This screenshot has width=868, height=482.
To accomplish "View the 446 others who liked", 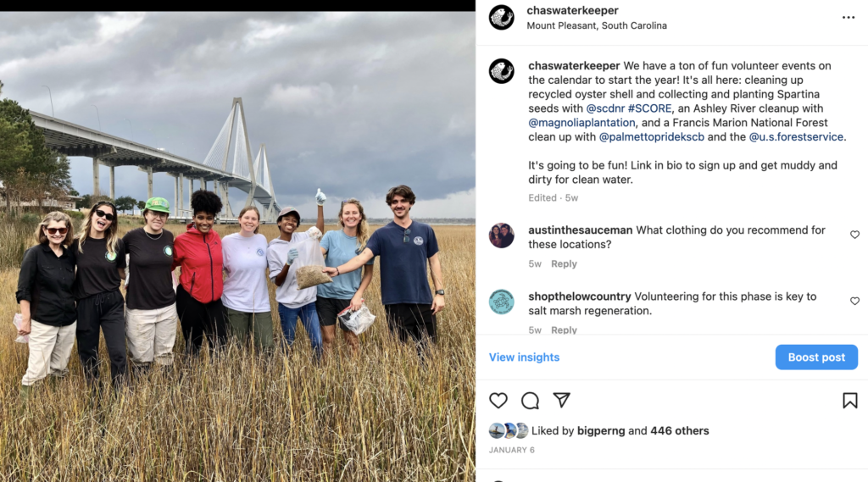I will coord(679,430).
